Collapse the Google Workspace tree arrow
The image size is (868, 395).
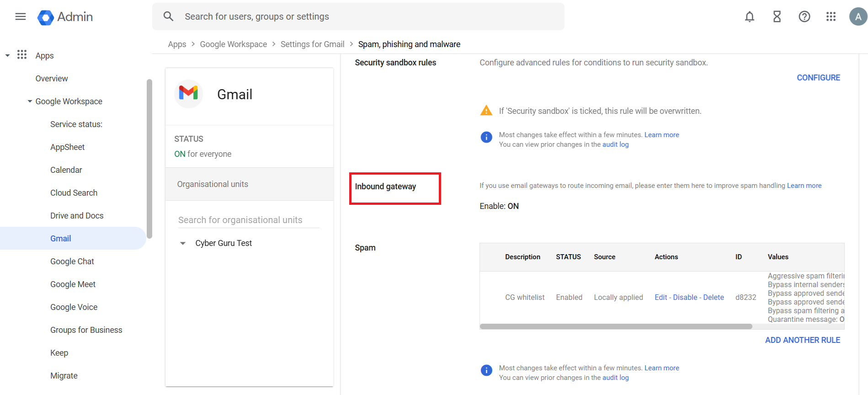pos(30,101)
